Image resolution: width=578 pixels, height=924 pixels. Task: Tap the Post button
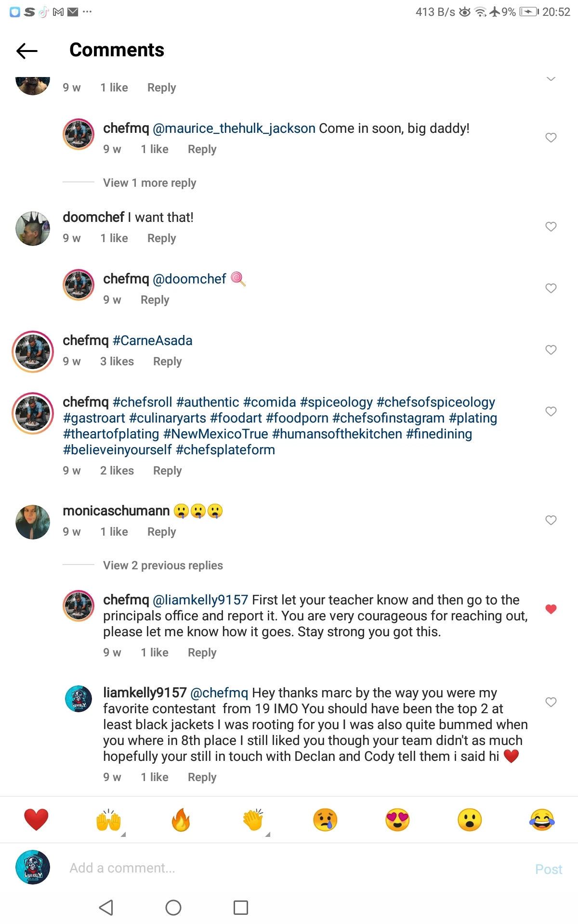pyautogui.click(x=548, y=869)
